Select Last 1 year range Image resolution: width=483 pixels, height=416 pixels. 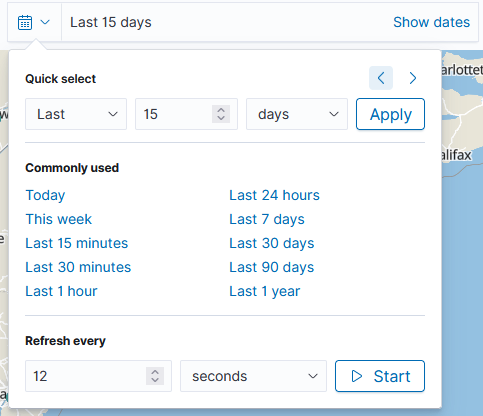(265, 291)
